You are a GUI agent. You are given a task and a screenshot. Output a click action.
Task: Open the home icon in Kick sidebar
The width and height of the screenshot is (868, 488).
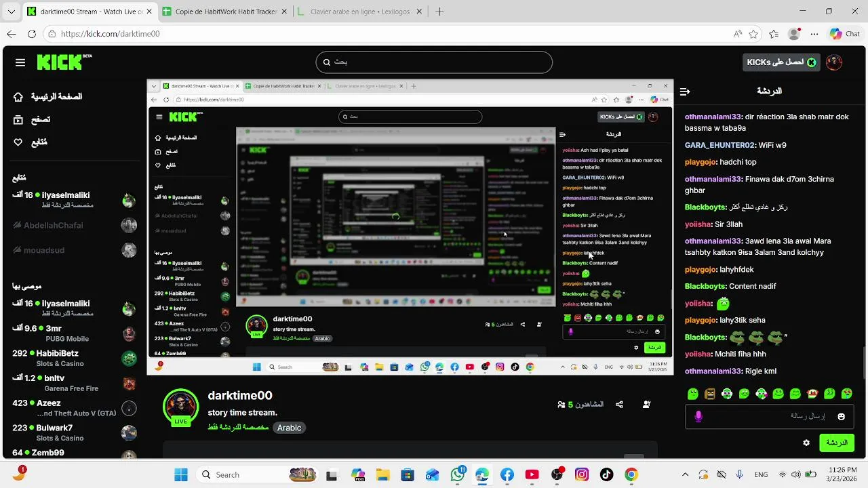pos(18,97)
